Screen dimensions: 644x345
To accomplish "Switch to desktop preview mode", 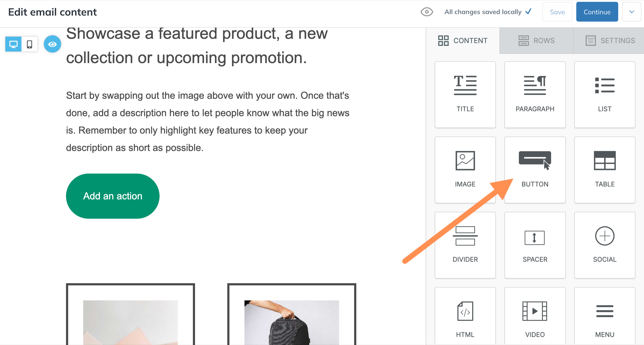I will pyautogui.click(x=13, y=44).
